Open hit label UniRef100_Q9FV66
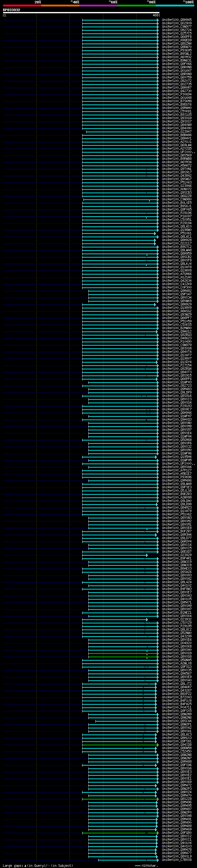The width and height of the screenshot is (197, 868). 177,64
